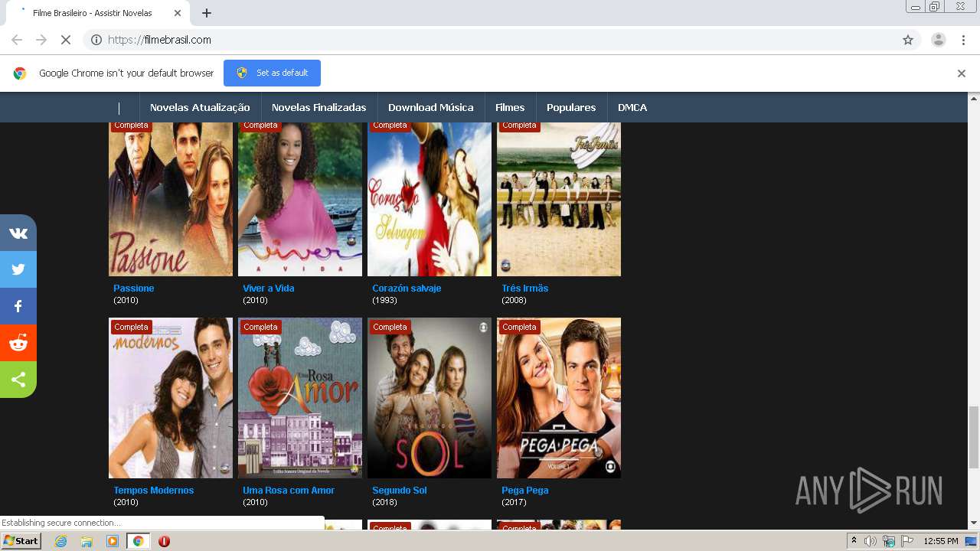Viewport: 980px width, 551px height.
Task: Open Pega Pega title link
Action: 525,491
